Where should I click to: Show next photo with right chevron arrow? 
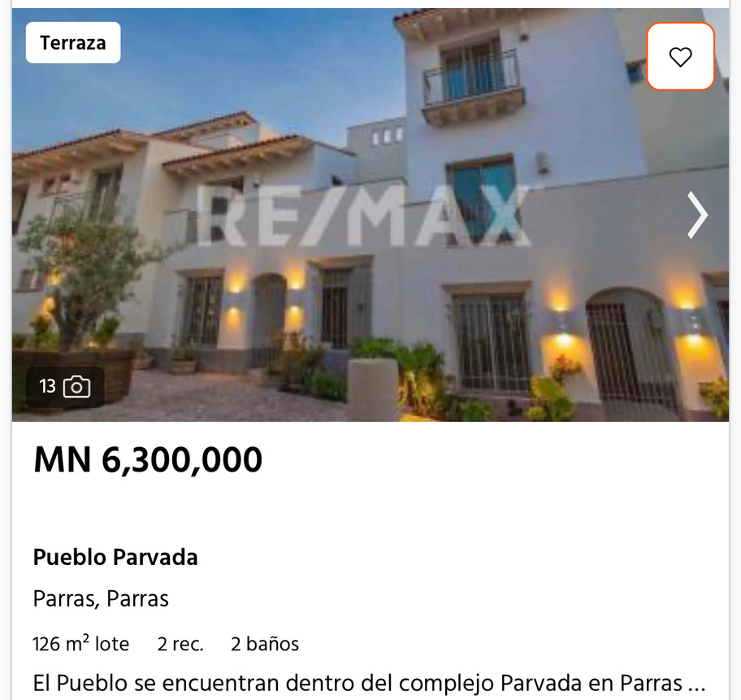pos(697,215)
